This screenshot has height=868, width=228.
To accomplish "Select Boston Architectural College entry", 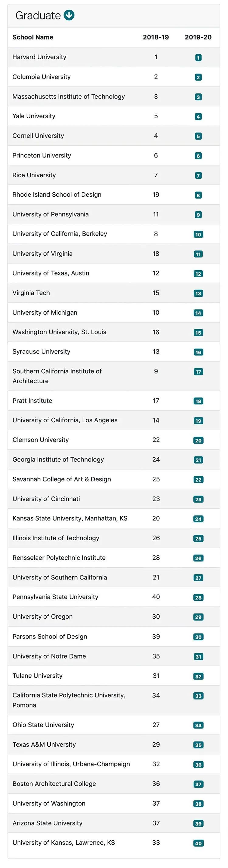I will (54, 784).
